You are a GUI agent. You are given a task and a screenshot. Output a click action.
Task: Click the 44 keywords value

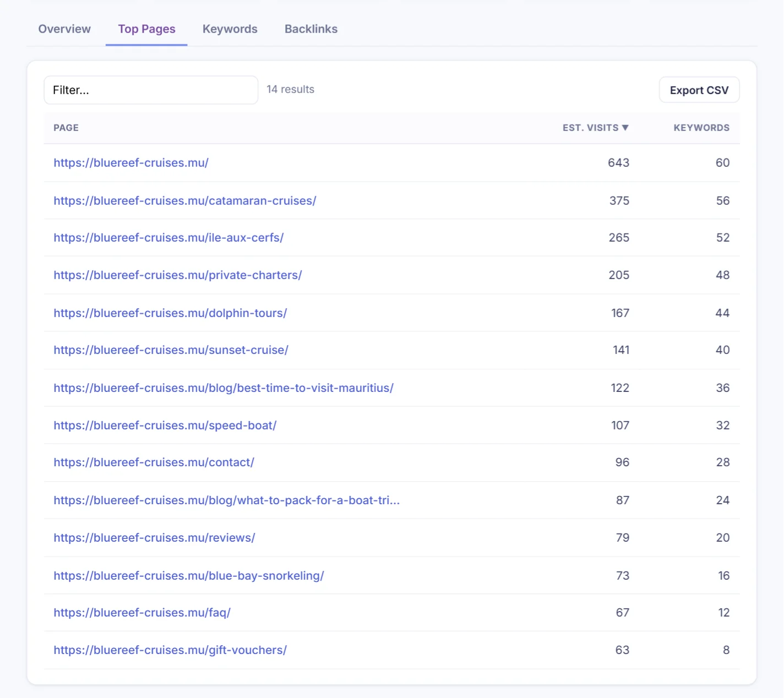pyautogui.click(x=722, y=313)
